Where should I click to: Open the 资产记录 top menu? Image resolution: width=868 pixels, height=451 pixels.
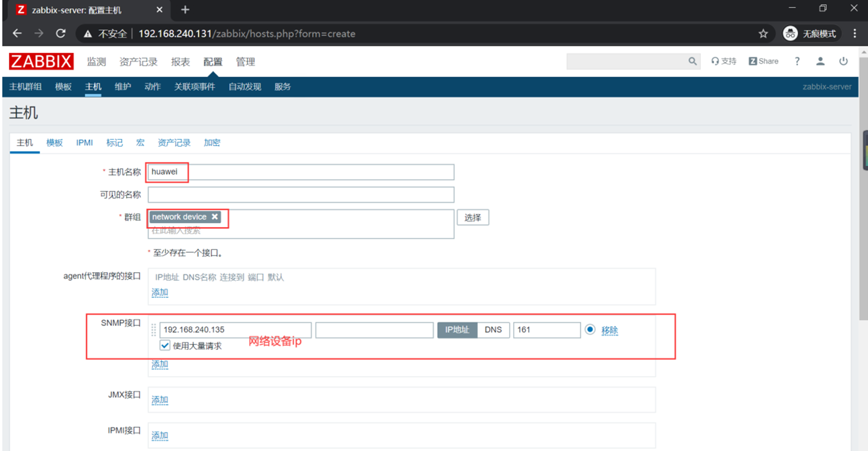138,62
